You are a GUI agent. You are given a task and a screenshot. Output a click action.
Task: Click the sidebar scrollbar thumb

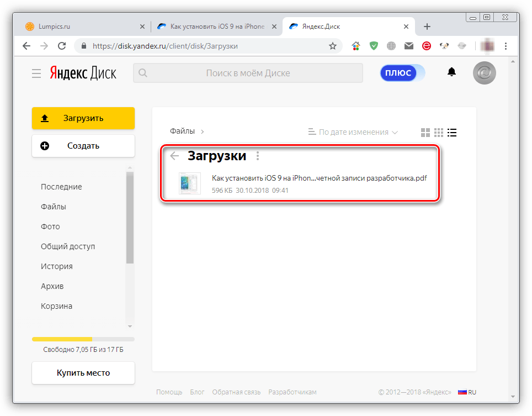point(130,217)
